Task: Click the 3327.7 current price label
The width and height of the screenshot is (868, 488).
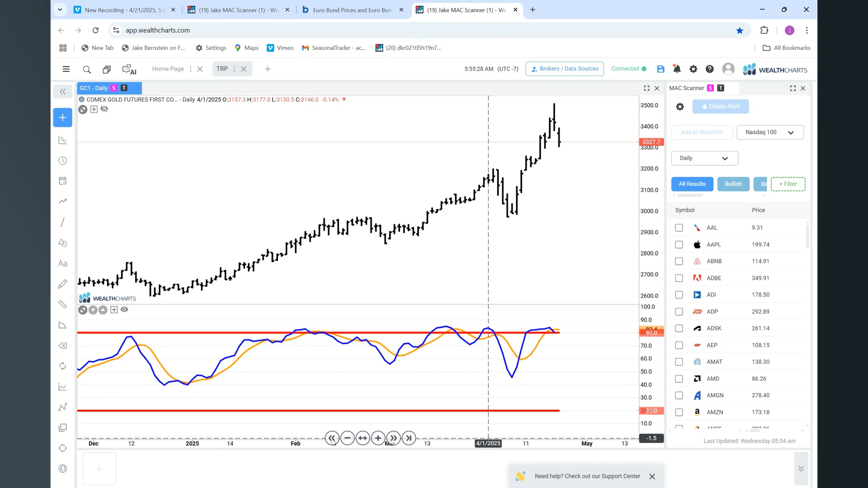Action: point(651,142)
